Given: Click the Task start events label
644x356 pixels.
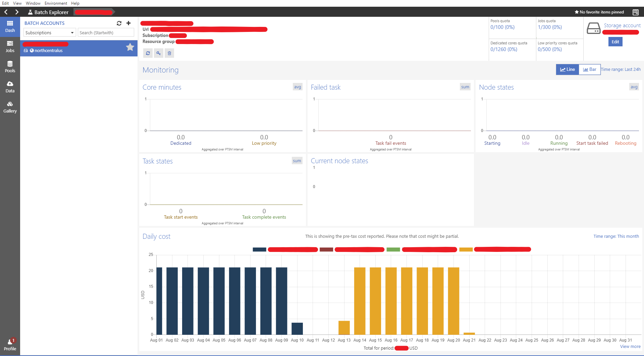Looking at the screenshot, I should [x=181, y=217].
